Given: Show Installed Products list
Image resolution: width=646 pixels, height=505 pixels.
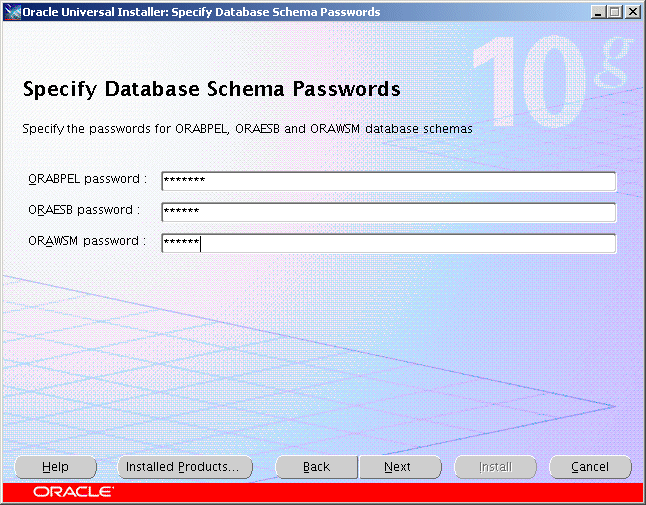Looking at the screenshot, I should coord(185,467).
